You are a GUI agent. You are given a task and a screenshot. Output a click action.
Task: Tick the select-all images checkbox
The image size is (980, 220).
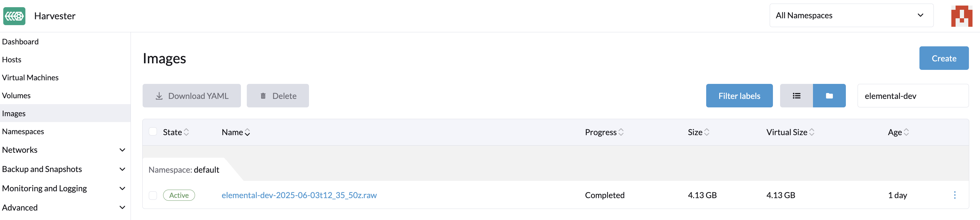[x=153, y=132]
